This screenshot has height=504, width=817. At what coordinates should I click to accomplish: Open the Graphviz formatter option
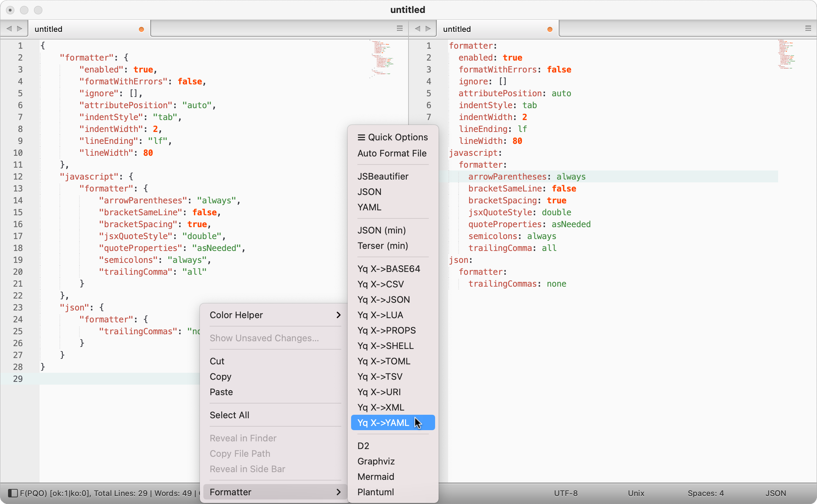coord(376,461)
